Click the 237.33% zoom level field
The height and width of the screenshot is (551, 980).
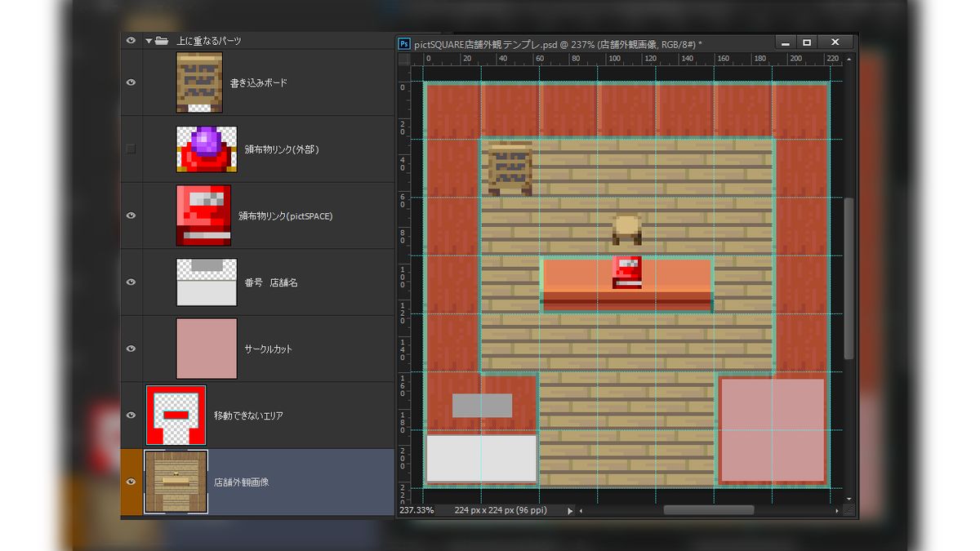coord(416,510)
